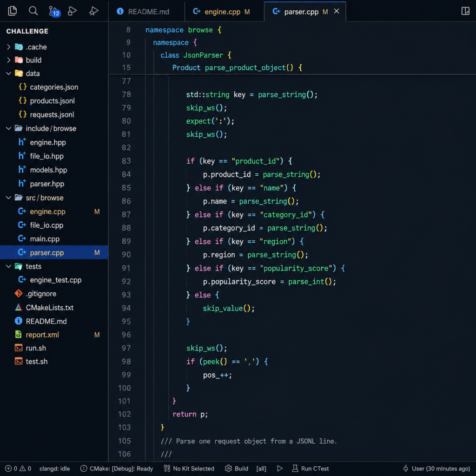Close the parser.cpp tab

pos(337,11)
